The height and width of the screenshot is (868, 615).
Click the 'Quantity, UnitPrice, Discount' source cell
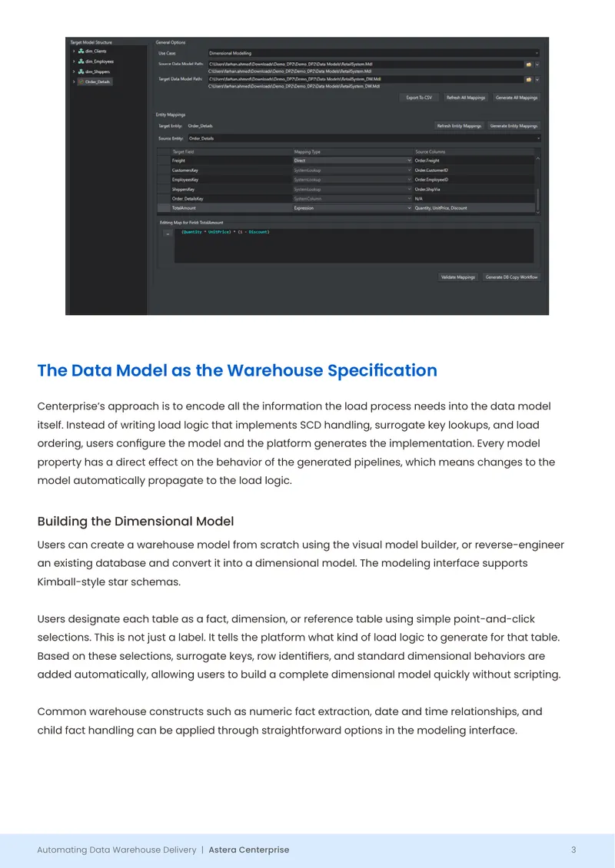[x=474, y=208]
